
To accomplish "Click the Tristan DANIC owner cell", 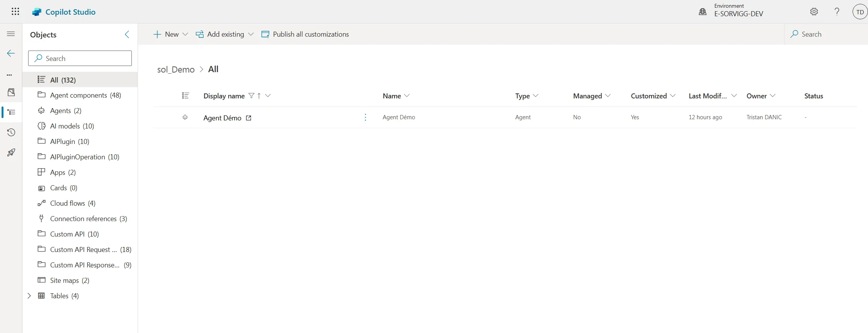I will (x=764, y=117).
